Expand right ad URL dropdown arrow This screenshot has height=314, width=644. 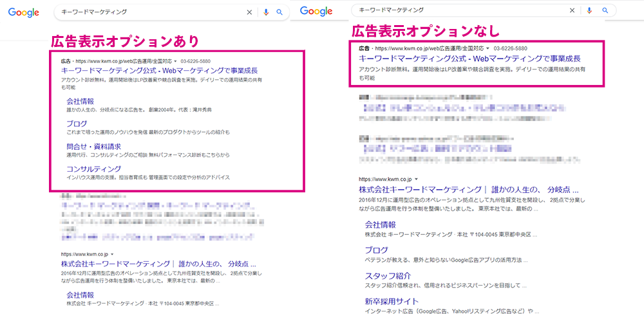tap(488, 48)
